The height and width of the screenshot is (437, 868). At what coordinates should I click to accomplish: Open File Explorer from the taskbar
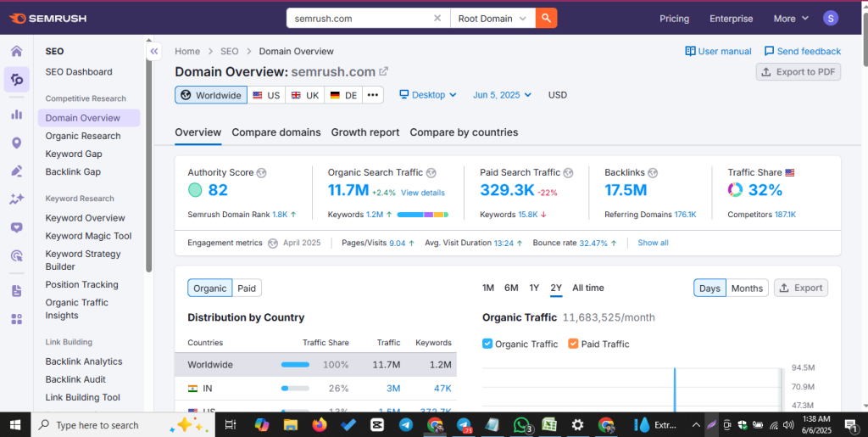(x=291, y=425)
